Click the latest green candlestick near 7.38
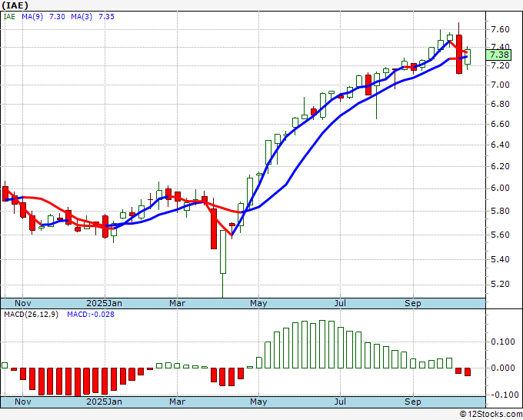The height and width of the screenshot is (420, 523). click(468, 57)
